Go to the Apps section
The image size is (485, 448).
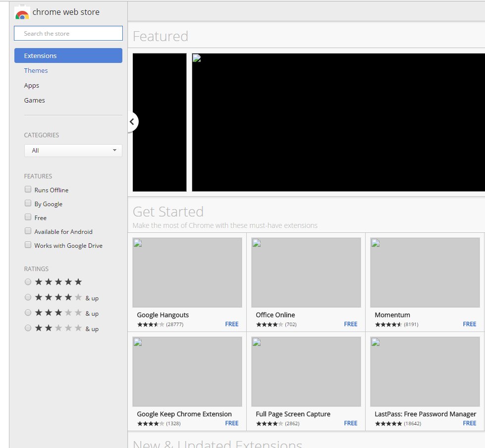point(32,85)
